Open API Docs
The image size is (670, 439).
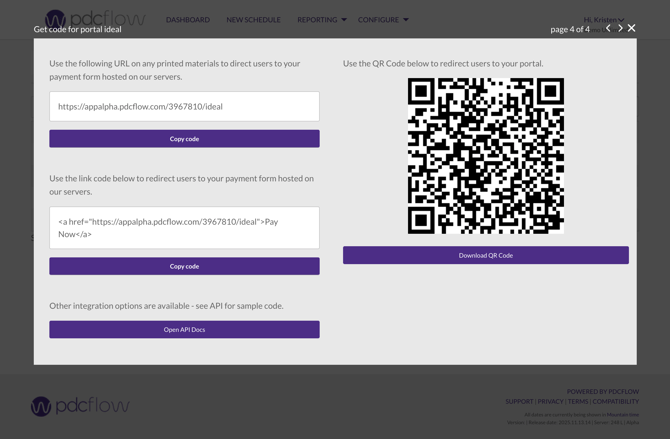[x=184, y=330]
